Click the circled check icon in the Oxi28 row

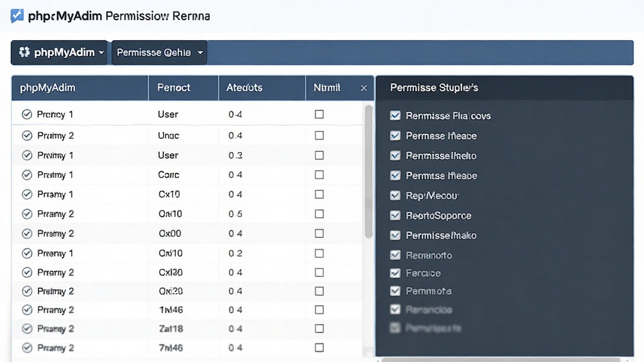click(x=27, y=292)
